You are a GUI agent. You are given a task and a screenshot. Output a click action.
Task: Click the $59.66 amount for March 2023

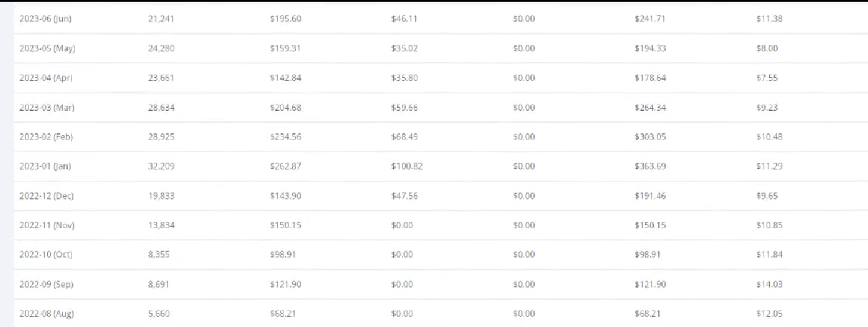405,108
